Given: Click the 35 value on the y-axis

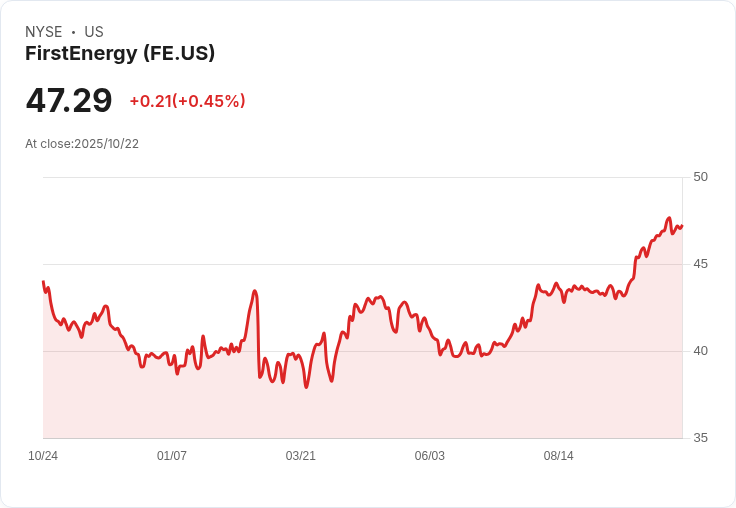Looking at the screenshot, I should [x=700, y=438].
